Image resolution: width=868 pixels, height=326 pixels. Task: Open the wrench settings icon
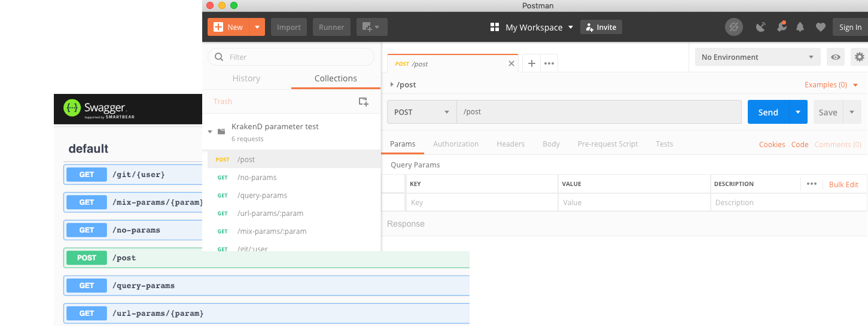[781, 27]
